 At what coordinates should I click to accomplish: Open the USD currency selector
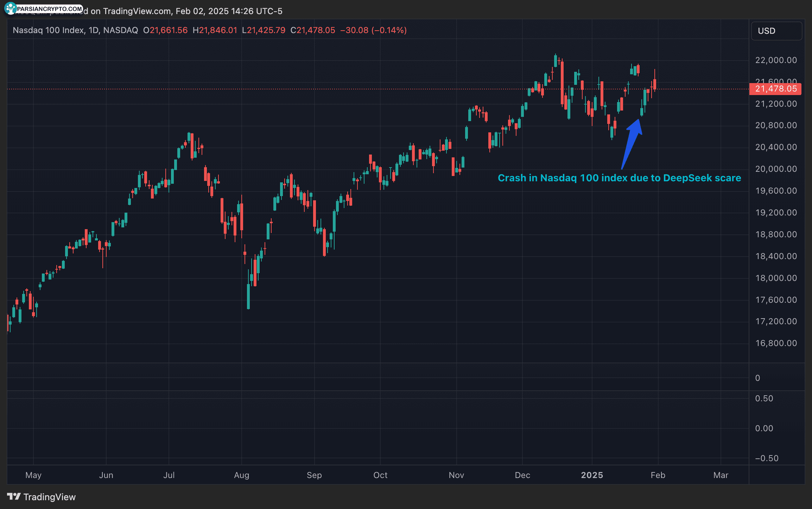point(776,31)
